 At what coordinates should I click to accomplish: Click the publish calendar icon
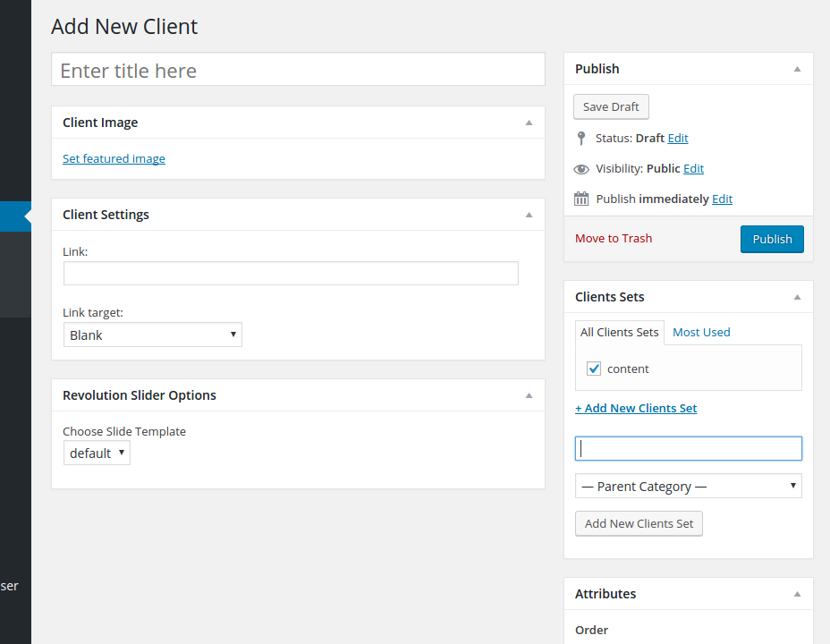(x=581, y=199)
